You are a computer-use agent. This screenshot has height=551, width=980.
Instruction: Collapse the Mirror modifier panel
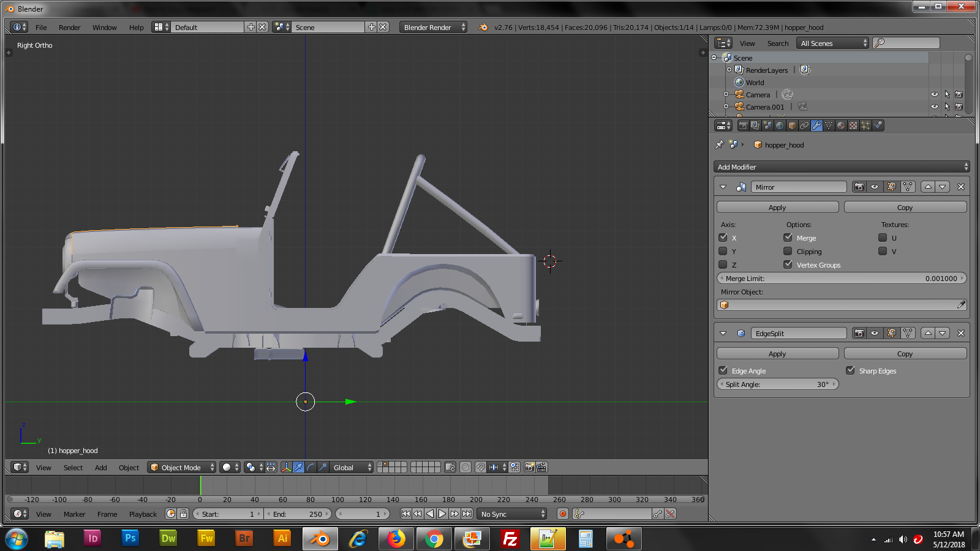click(x=723, y=187)
